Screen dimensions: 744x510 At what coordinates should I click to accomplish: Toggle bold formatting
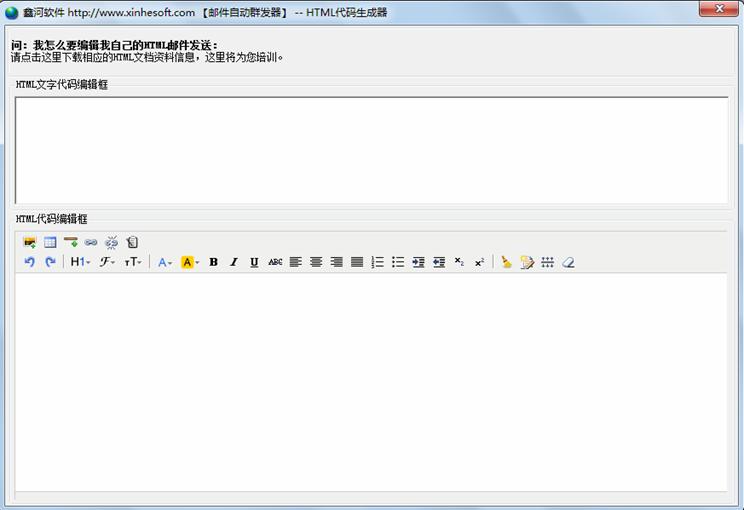pyautogui.click(x=214, y=262)
